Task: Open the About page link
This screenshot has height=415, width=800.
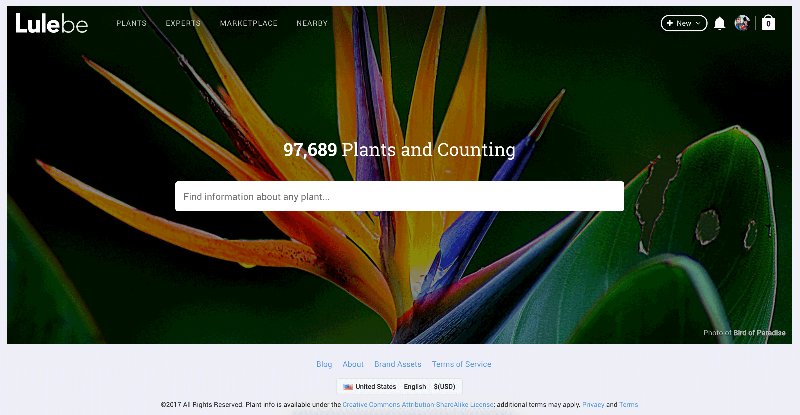Action: (353, 364)
